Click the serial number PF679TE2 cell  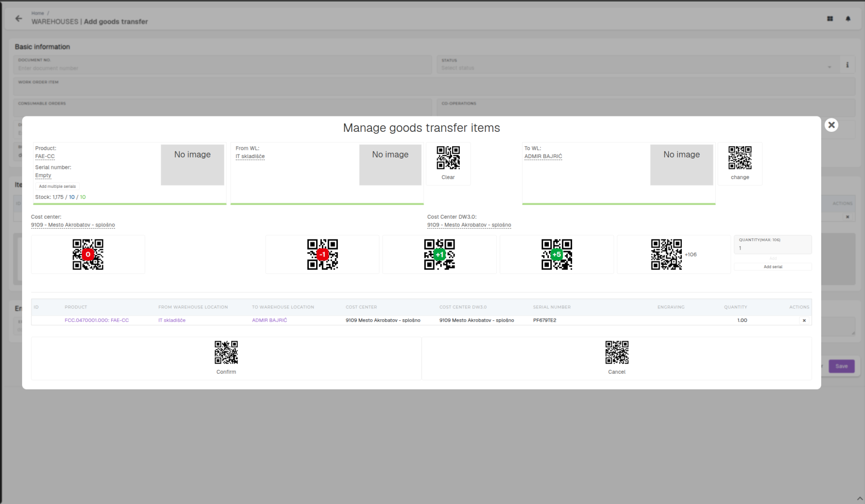click(545, 320)
